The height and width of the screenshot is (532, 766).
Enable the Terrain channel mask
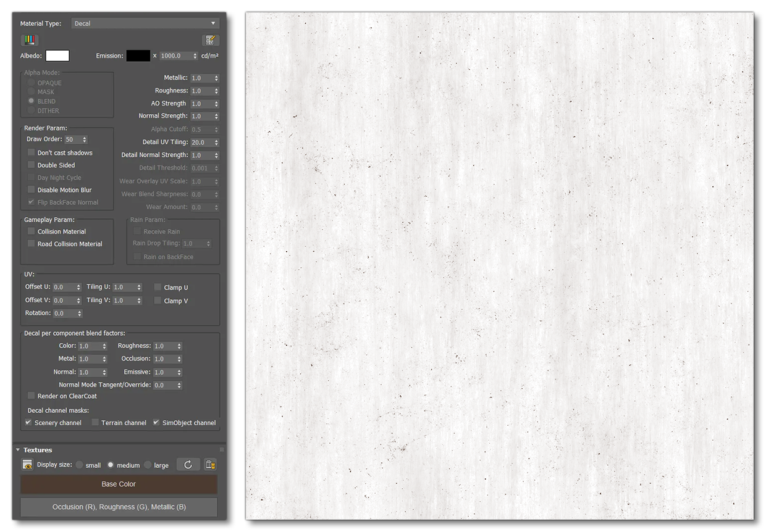[x=95, y=422]
